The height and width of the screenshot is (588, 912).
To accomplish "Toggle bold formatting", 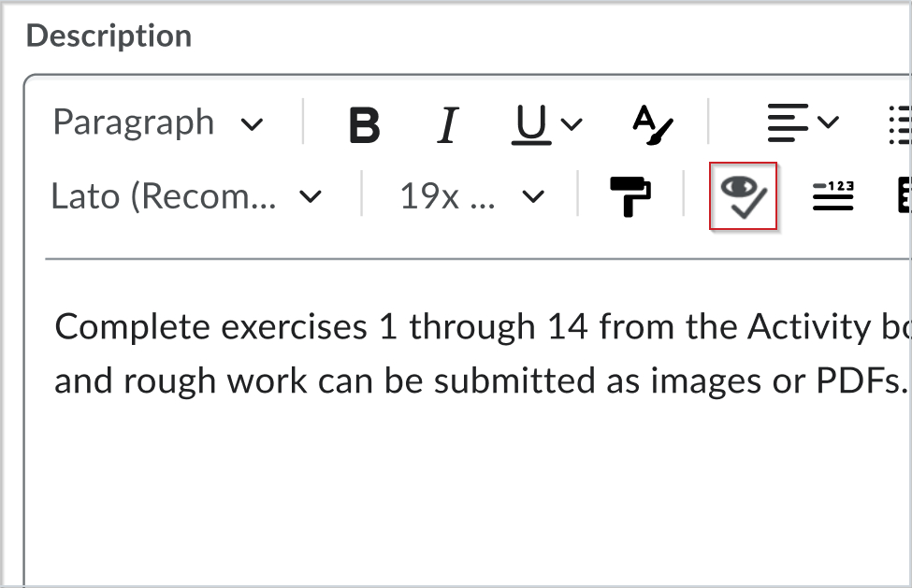I will [364, 123].
